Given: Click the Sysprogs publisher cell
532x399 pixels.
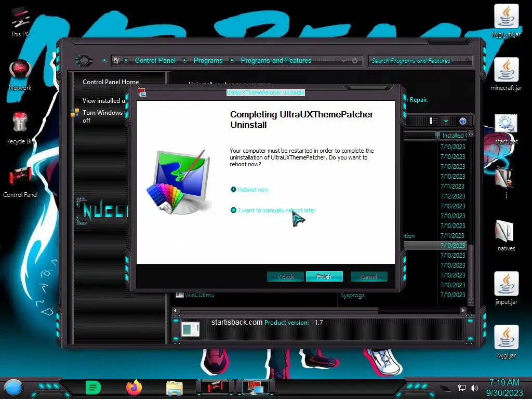Looking at the screenshot, I should click(353, 295).
